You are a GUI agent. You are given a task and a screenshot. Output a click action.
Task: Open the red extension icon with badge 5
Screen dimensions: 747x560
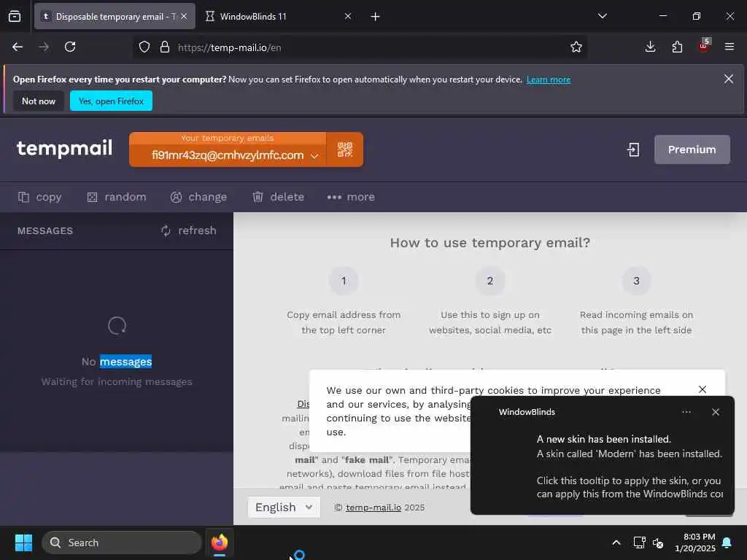pyautogui.click(x=704, y=46)
